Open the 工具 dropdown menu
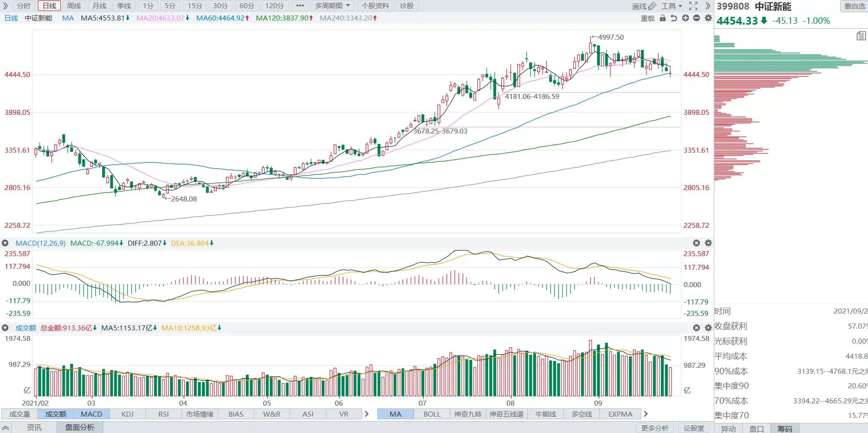The height and width of the screenshot is (433, 868). point(672,6)
